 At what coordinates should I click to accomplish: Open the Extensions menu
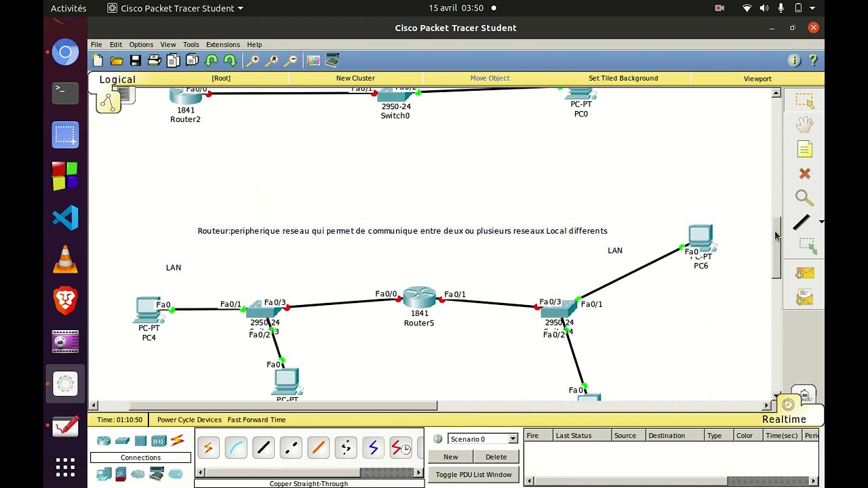[x=222, y=45]
